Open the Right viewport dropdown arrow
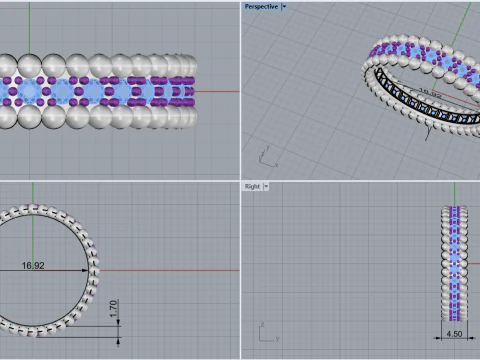Viewport: 480px width, 360px height. pos(266,187)
